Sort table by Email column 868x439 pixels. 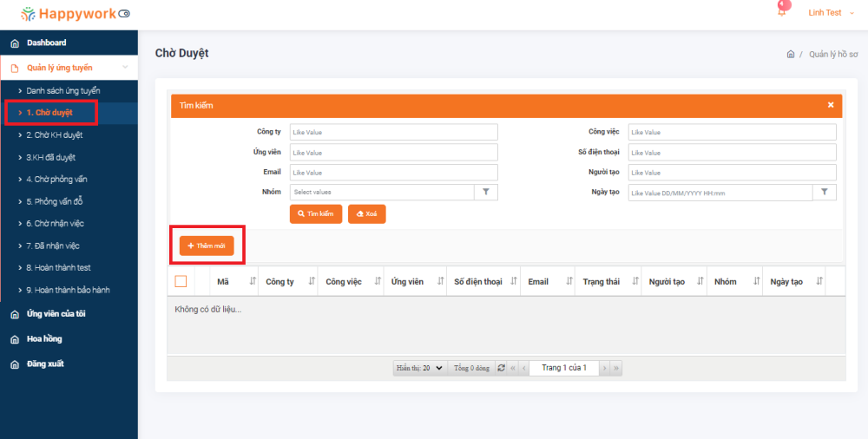pyautogui.click(x=569, y=282)
